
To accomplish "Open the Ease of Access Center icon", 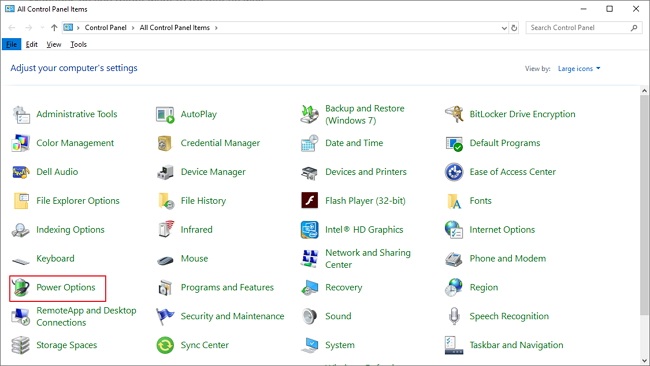I will (x=454, y=172).
